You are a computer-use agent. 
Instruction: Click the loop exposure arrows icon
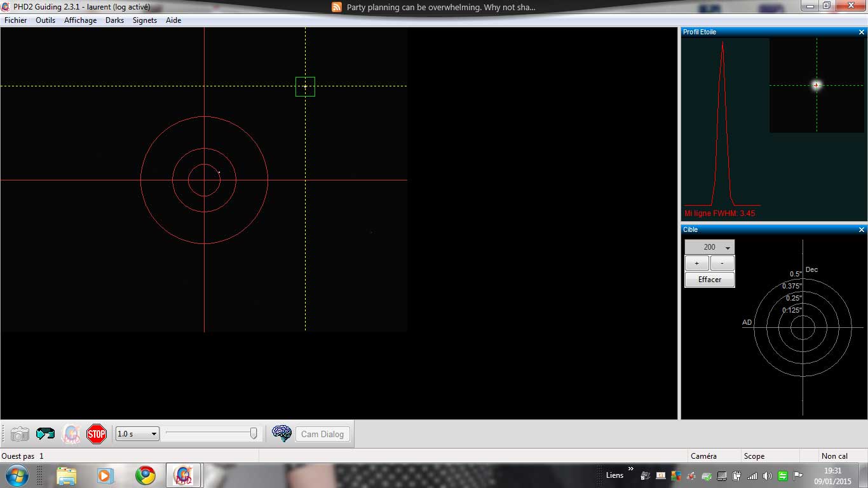coord(45,434)
